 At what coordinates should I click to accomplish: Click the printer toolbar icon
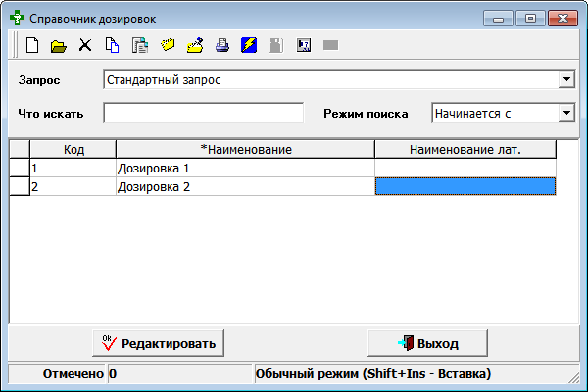[x=222, y=45]
